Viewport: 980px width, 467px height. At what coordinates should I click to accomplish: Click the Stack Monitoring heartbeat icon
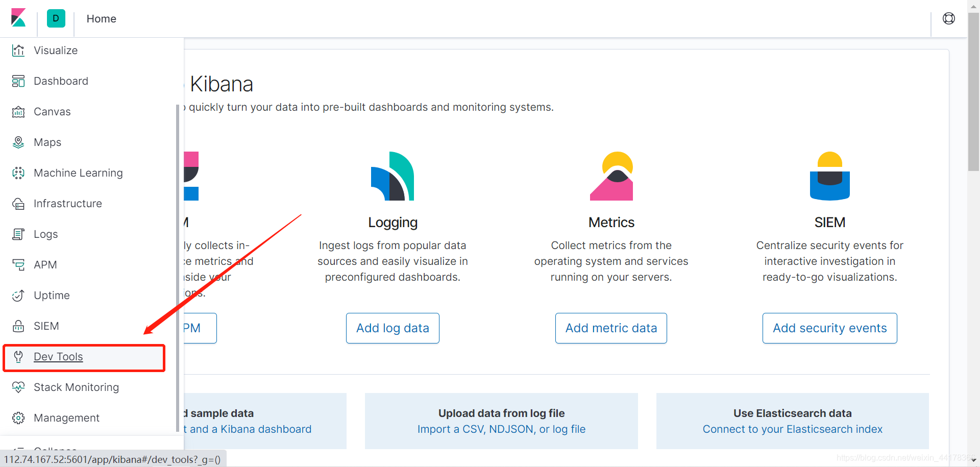point(18,387)
